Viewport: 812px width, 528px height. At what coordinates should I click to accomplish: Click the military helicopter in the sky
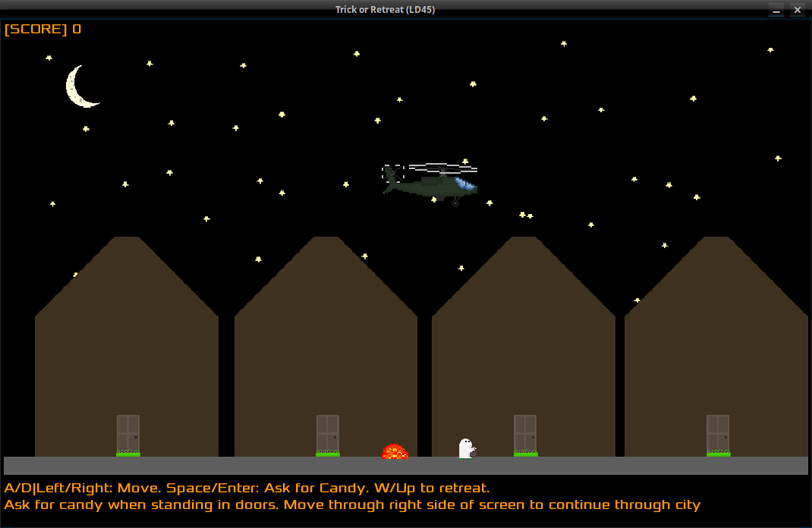(430, 184)
